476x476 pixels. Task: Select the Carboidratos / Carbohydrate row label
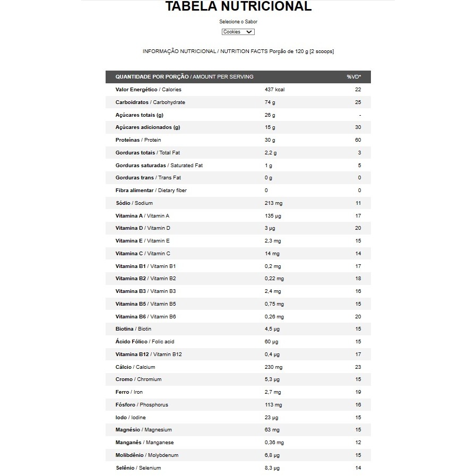point(150,102)
